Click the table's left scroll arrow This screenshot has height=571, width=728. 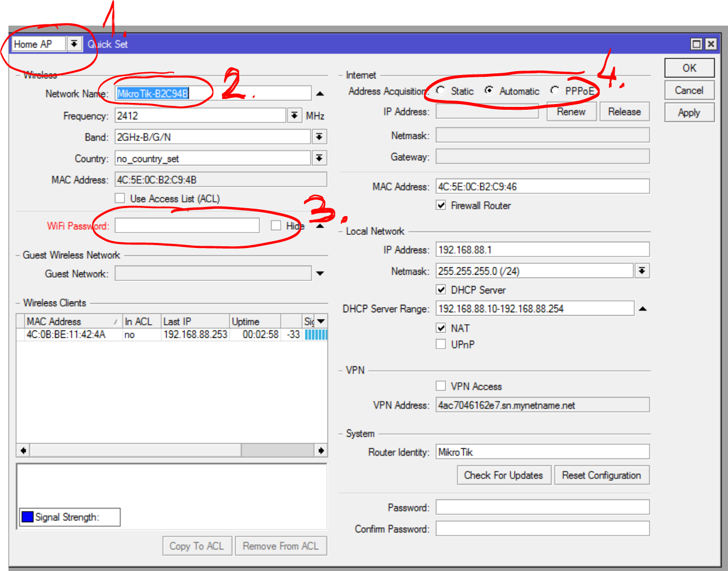click(x=23, y=450)
